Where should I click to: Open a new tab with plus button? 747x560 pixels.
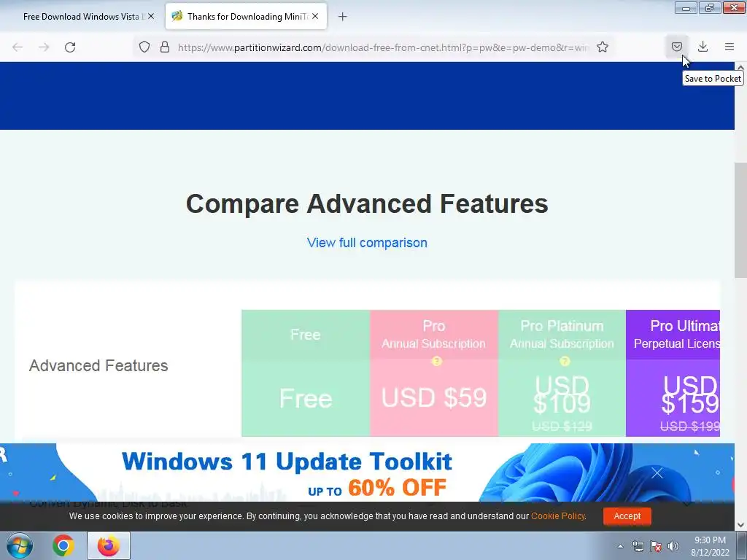pos(343,17)
